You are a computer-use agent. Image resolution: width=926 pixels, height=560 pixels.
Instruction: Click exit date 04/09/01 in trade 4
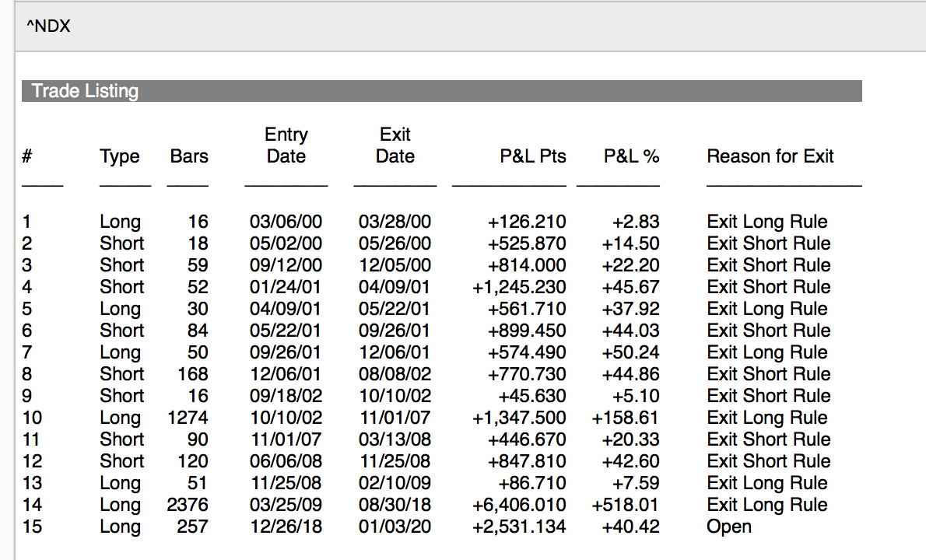pos(395,287)
